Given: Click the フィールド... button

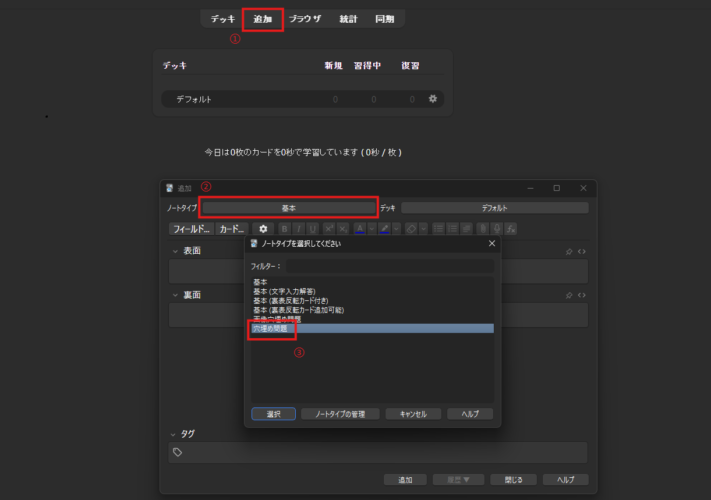Looking at the screenshot, I should pyautogui.click(x=192, y=229).
